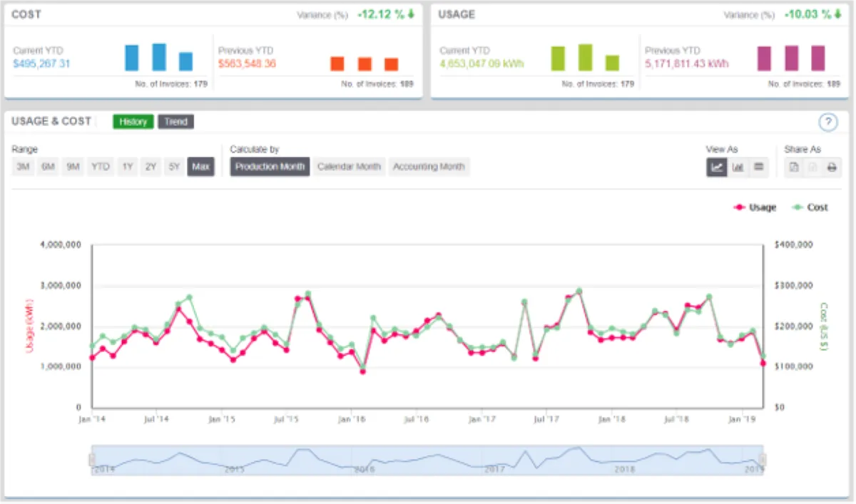856x504 pixels.
Task: Select the Max range option
Action: (x=201, y=167)
